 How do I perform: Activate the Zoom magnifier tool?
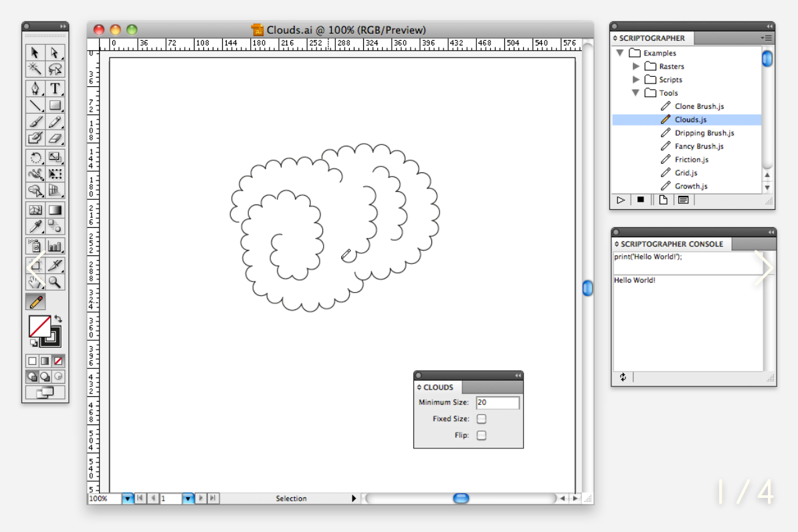coord(55,282)
